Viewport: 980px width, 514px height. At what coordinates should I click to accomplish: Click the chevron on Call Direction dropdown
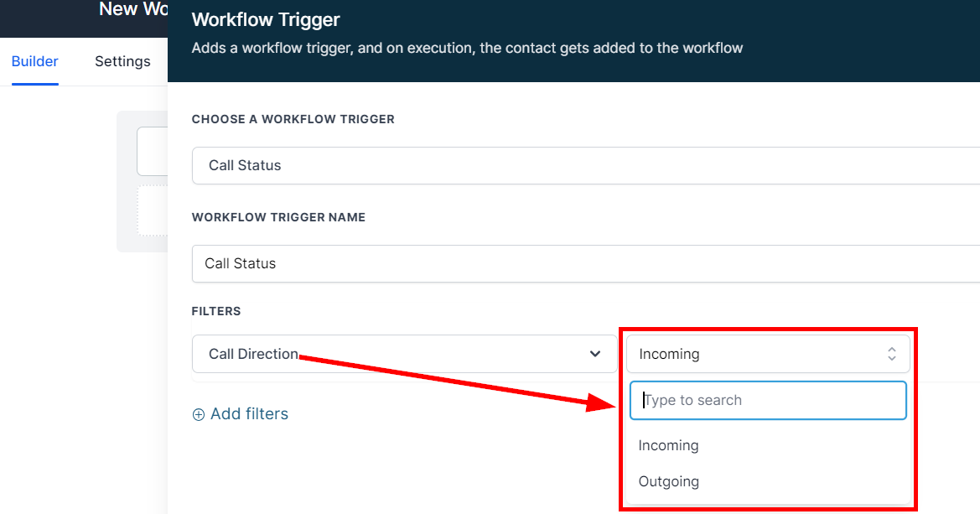point(595,354)
